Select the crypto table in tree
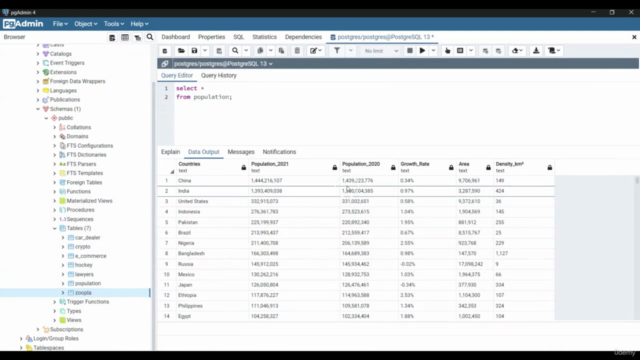Image resolution: width=640 pixels, height=360 pixels. (82, 247)
